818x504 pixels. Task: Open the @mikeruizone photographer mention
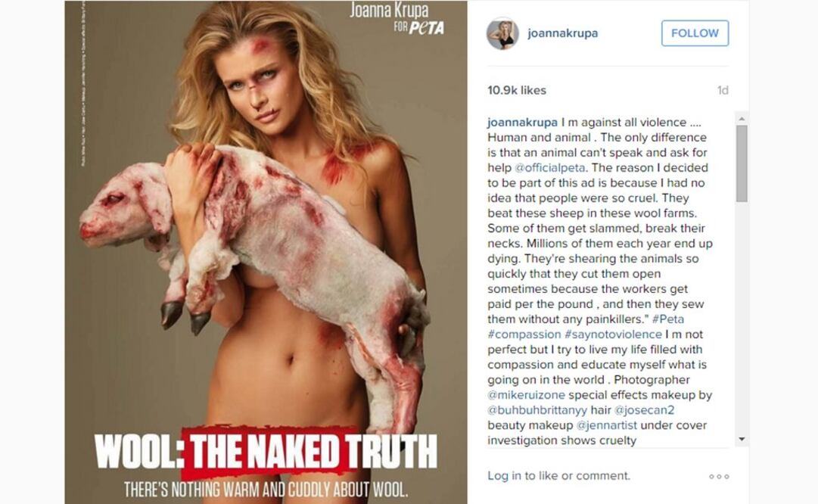point(527,395)
